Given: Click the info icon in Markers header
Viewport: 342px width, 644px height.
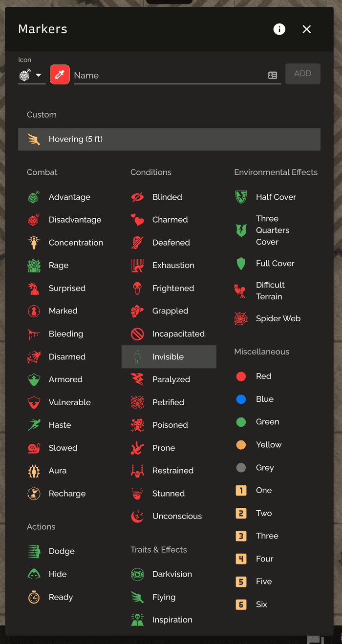Looking at the screenshot, I should click(x=279, y=29).
